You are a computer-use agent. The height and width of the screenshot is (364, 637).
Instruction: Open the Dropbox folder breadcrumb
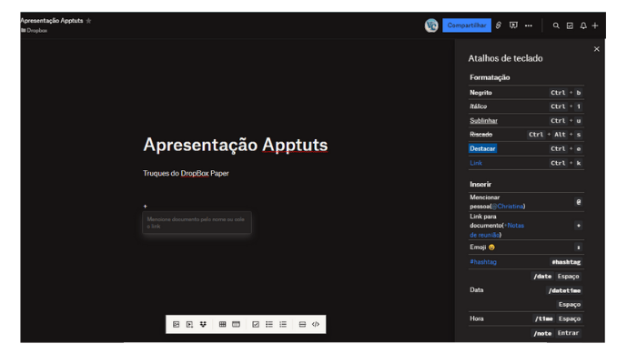tap(35, 30)
